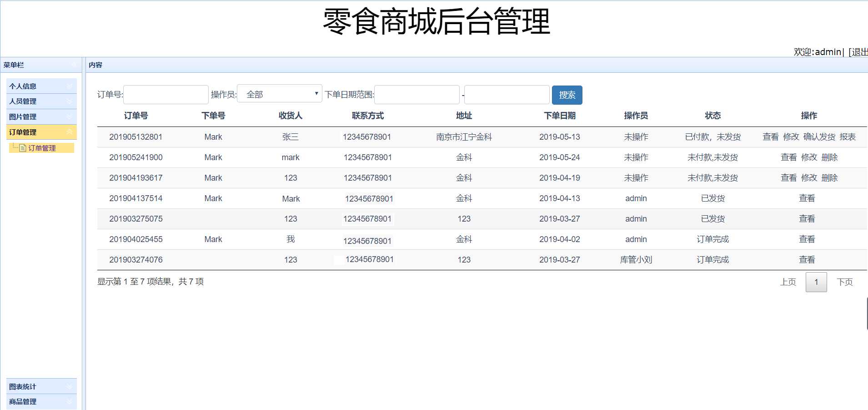The width and height of the screenshot is (868, 410).
Task: Select page 1 in pagination
Action: coord(816,282)
